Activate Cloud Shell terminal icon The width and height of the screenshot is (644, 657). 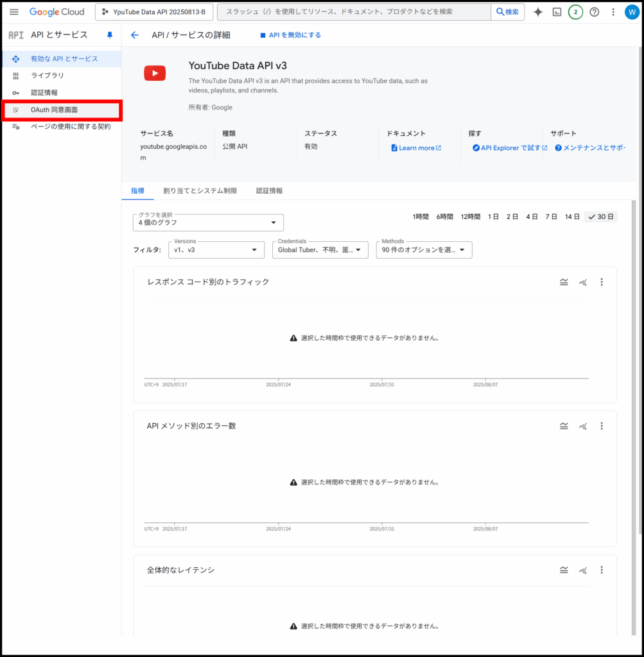click(557, 12)
